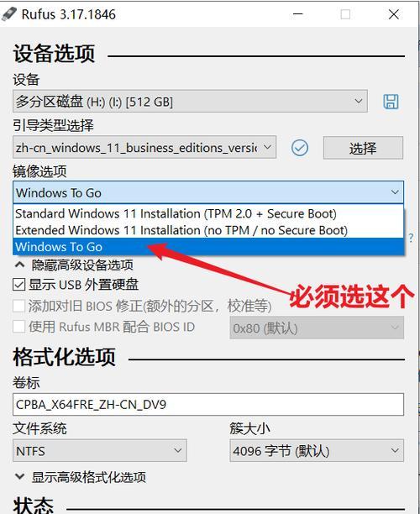The image size is (420, 514).
Task: Close the Rufus window
Action: [x=393, y=14]
